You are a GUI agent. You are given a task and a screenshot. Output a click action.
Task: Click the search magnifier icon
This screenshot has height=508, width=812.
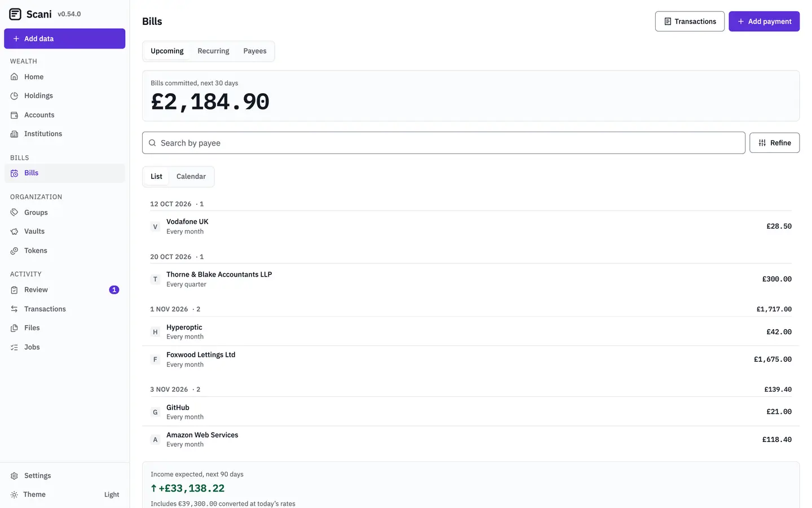click(152, 143)
